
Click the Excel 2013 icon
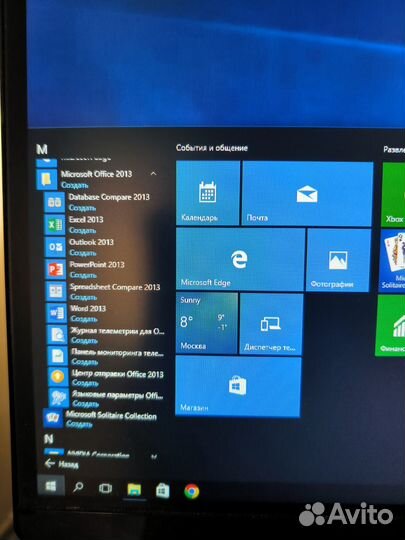coord(55,225)
